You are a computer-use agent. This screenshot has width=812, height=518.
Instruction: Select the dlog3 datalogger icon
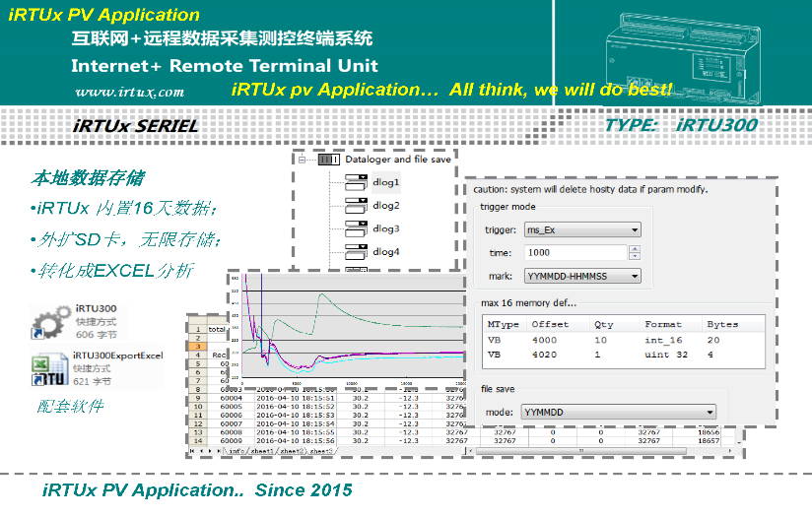tap(357, 228)
